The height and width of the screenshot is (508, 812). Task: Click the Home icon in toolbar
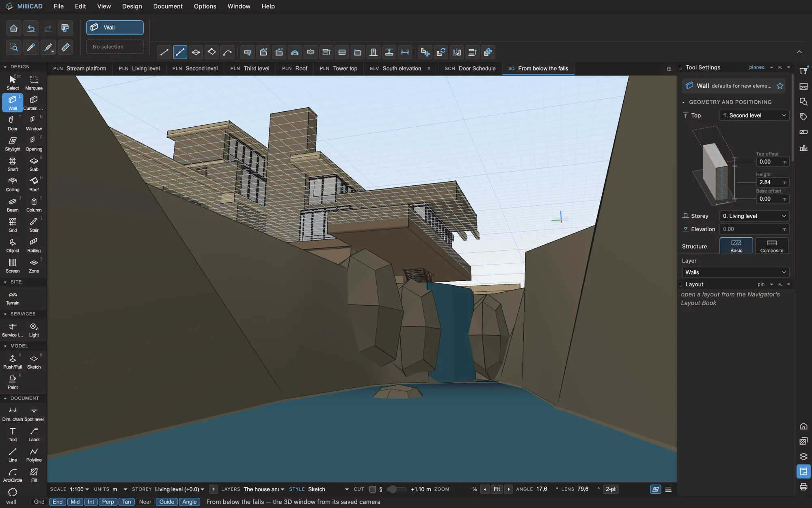13,28
